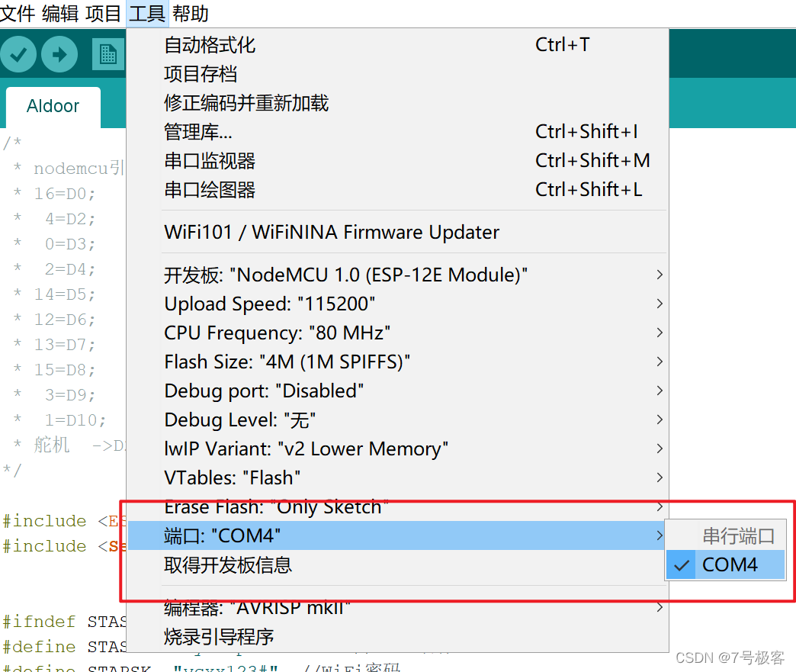Viewport: 796px width, 672px height.
Task: Open 管理库... entry
Action: [x=397, y=131]
